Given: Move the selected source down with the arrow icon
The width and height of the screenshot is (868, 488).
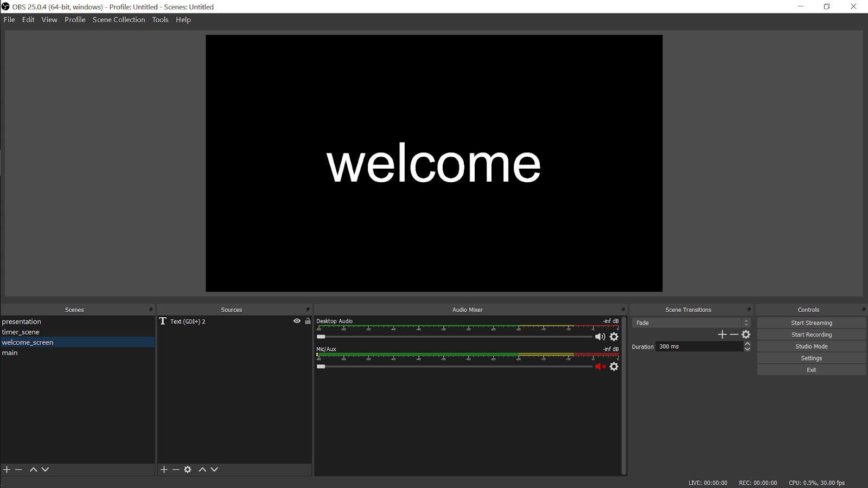Looking at the screenshot, I should pos(214,470).
